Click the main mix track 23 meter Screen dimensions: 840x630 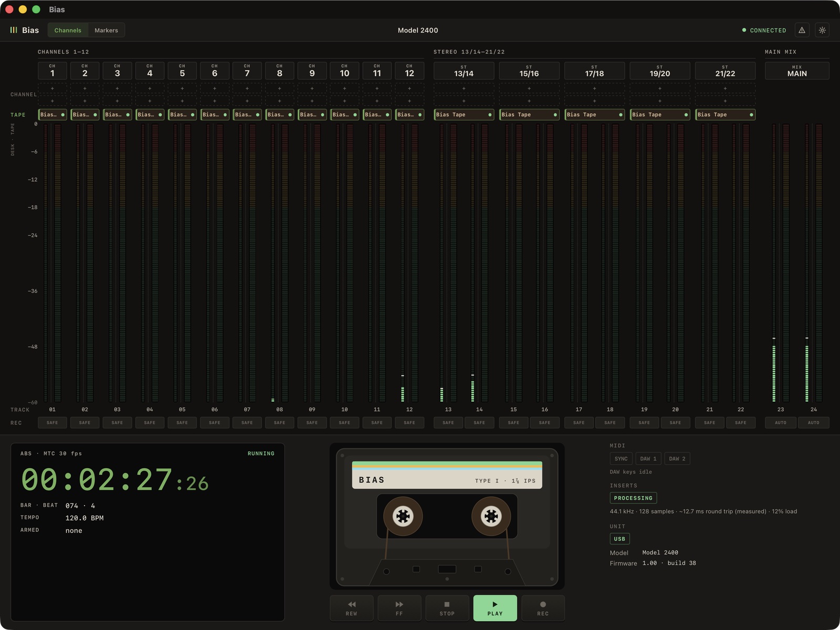[780, 263]
